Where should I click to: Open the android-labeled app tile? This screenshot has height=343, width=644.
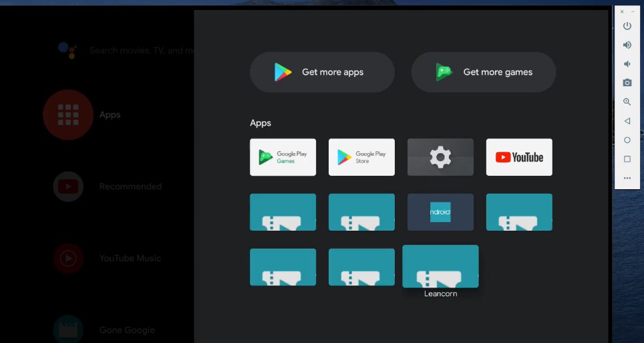pyautogui.click(x=440, y=212)
